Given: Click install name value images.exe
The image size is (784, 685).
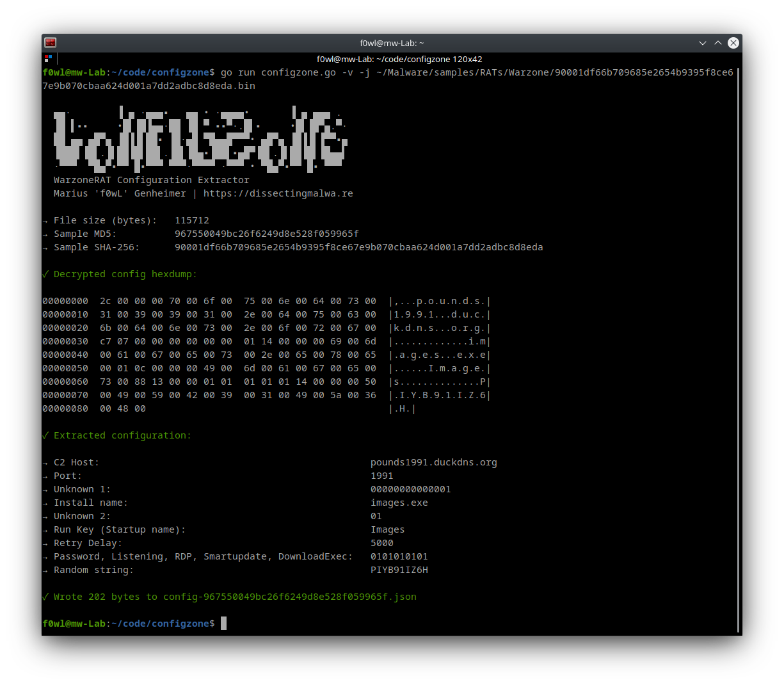Looking at the screenshot, I should pyautogui.click(x=399, y=503).
